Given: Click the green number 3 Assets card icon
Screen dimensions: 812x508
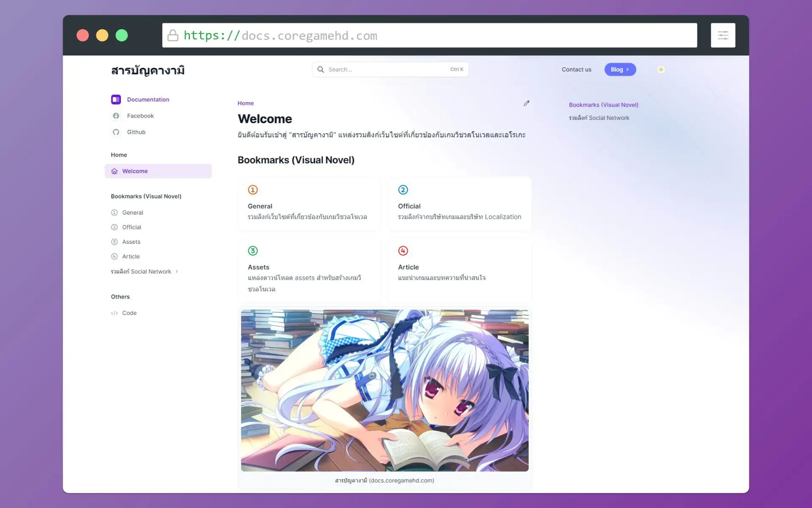Looking at the screenshot, I should coord(253,251).
